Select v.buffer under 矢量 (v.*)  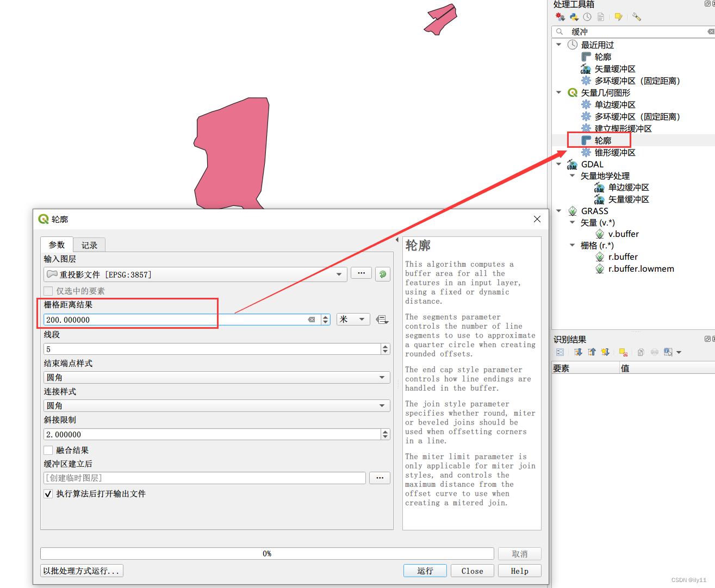pos(624,234)
